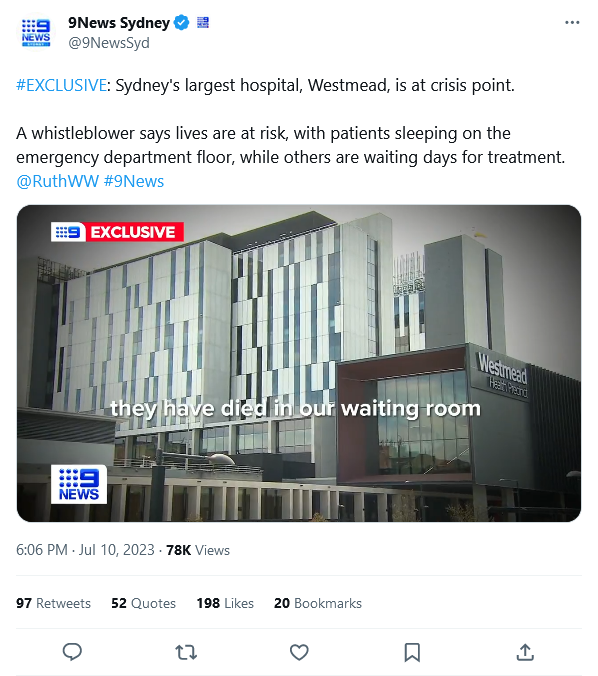Open the #9News hashtag link
The width and height of the screenshot is (598, 676).
pyautogui.click(x=134, y=182)
